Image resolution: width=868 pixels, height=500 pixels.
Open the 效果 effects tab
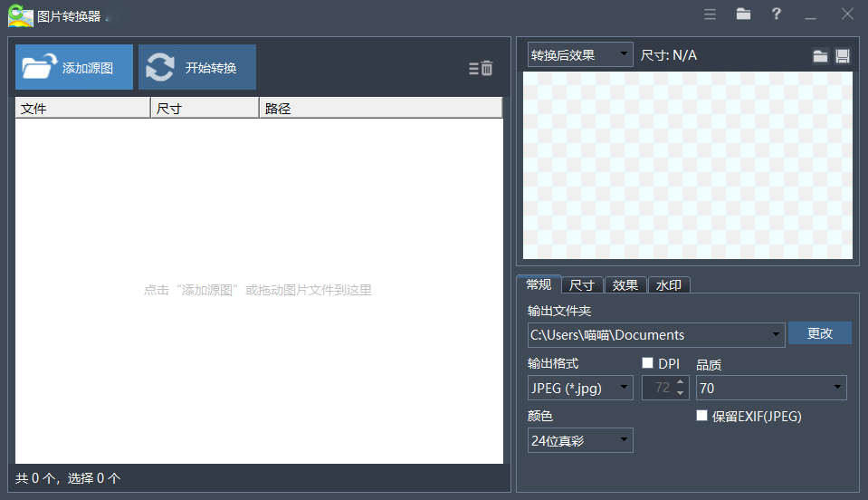(625, 284)
